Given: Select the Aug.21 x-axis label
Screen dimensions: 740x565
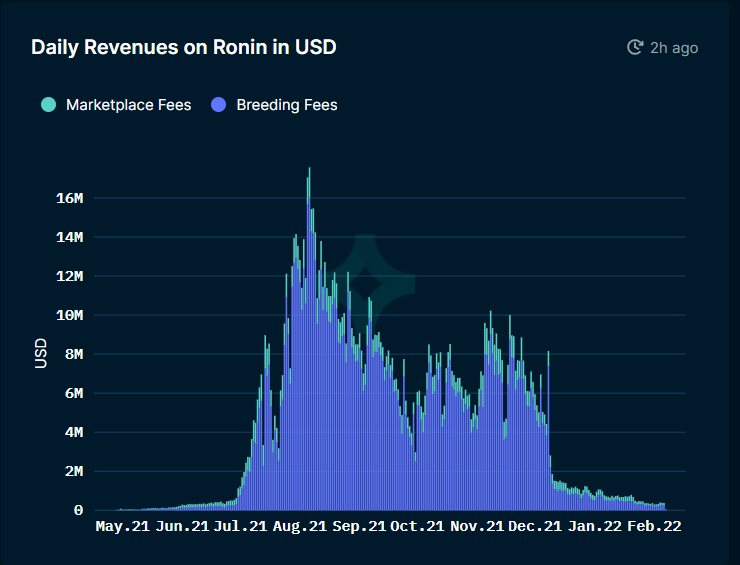Looking at the screenshot, I should click(300, 526).
